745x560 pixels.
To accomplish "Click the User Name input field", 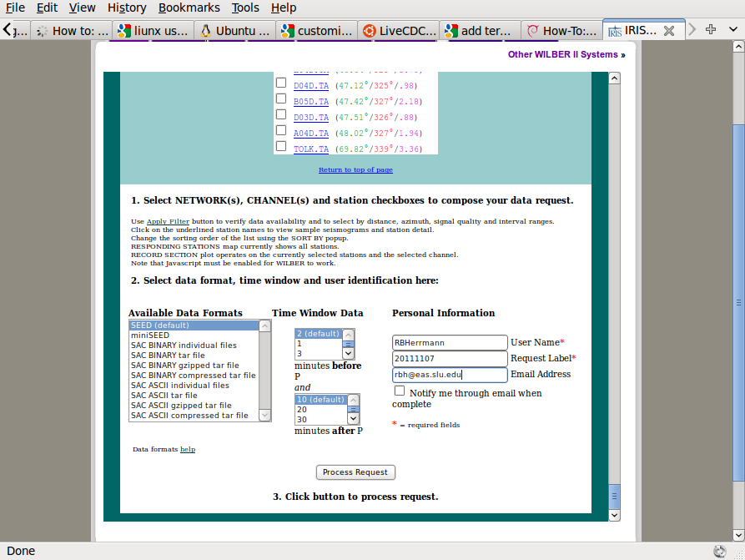I will coord(450,343).
